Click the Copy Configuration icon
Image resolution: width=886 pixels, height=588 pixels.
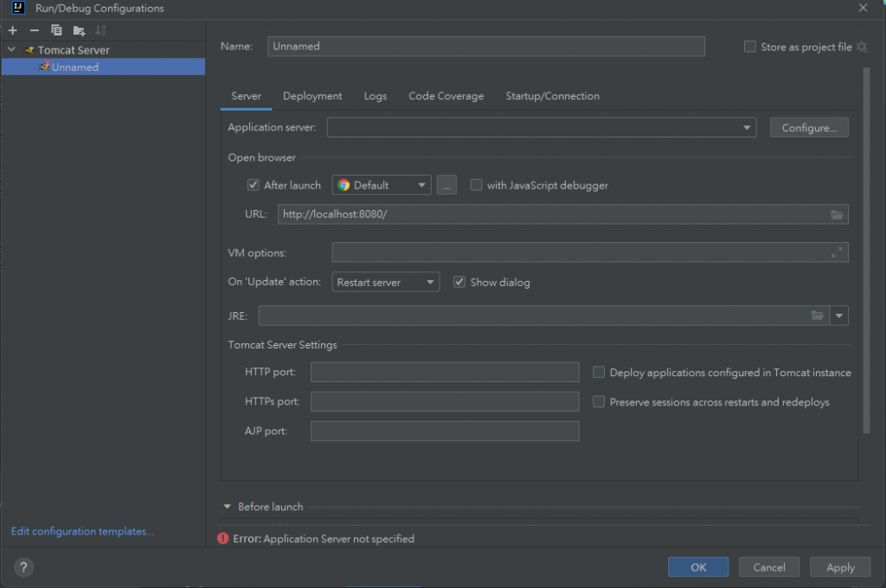pyautogui.click(x=56, y=30)
